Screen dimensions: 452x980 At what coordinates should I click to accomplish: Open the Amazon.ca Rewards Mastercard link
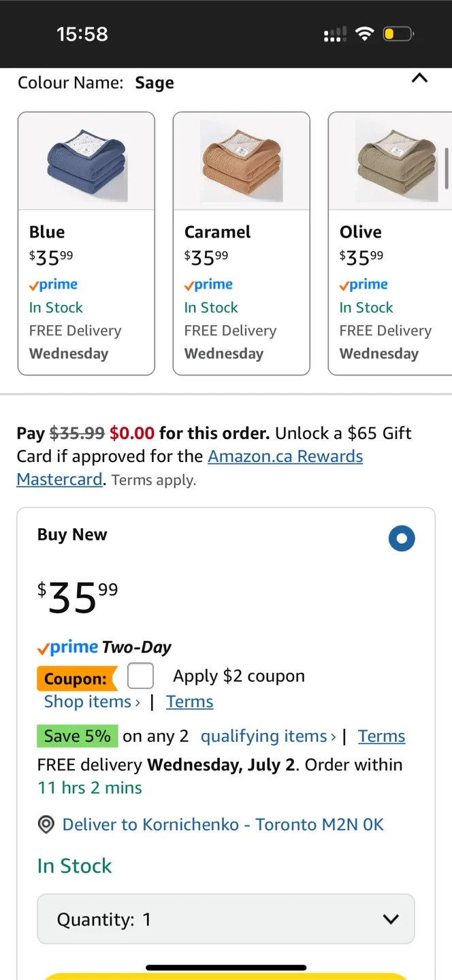coord(285,457)
